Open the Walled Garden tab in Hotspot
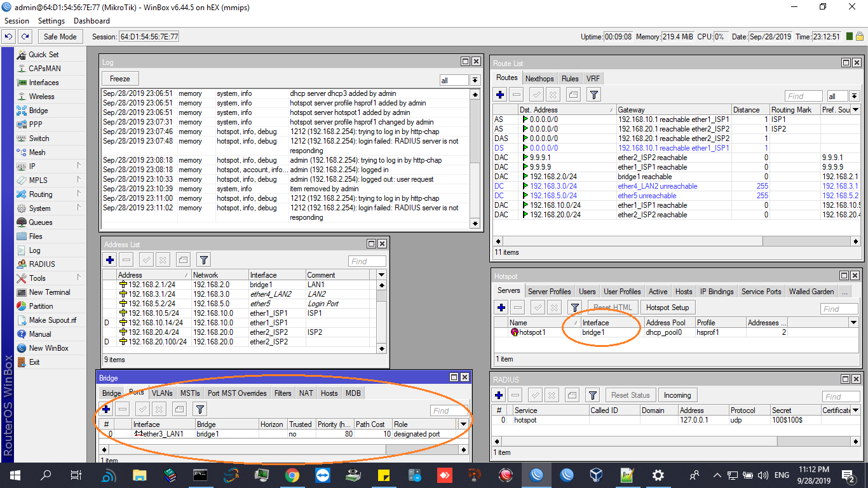The height and width of the screenshot is (488, 868). (x=811, y=292)
